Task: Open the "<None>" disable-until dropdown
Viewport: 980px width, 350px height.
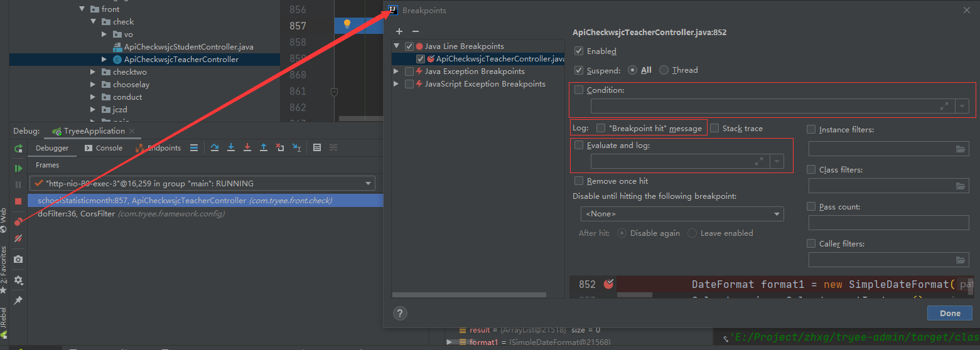Action: point(682,214)
